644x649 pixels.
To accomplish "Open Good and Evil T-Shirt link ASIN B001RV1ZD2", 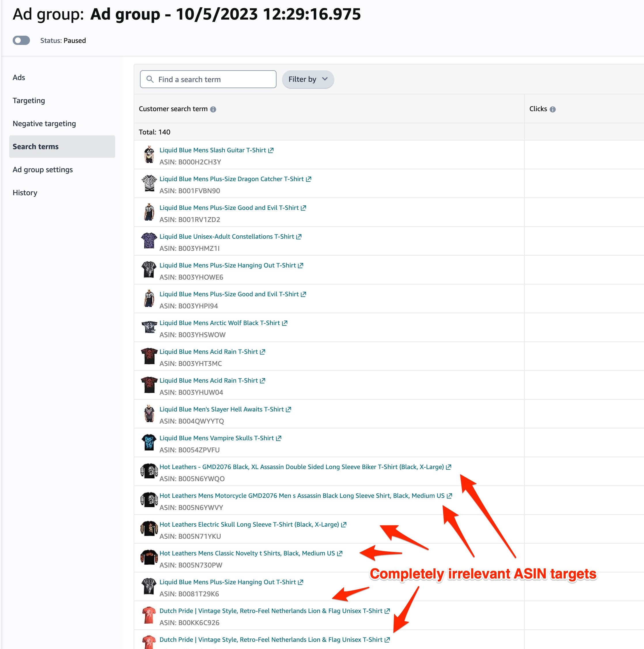I will (x=229, y=208).
